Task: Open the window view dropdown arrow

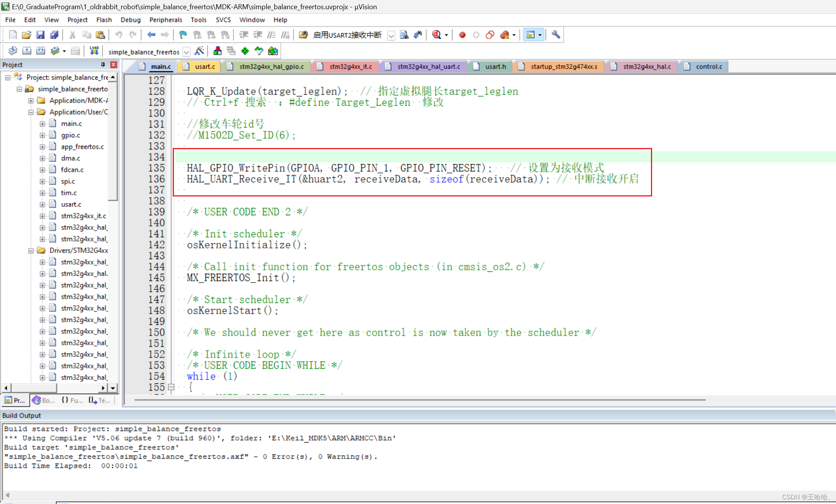Action: tap(540, 35)
